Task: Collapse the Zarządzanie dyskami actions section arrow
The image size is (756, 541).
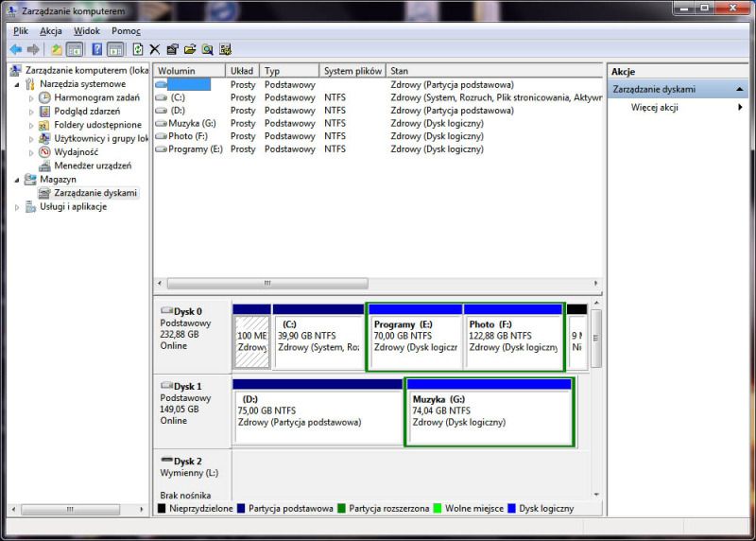Action: tap(739, 89)
